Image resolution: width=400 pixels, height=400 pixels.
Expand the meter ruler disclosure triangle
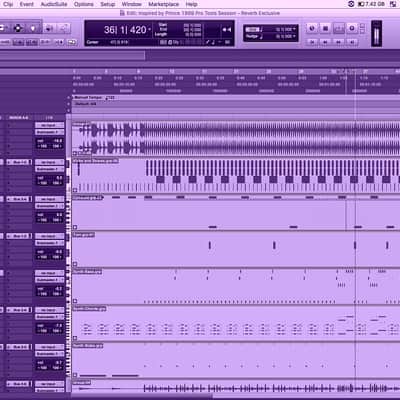tap(69, 104)
